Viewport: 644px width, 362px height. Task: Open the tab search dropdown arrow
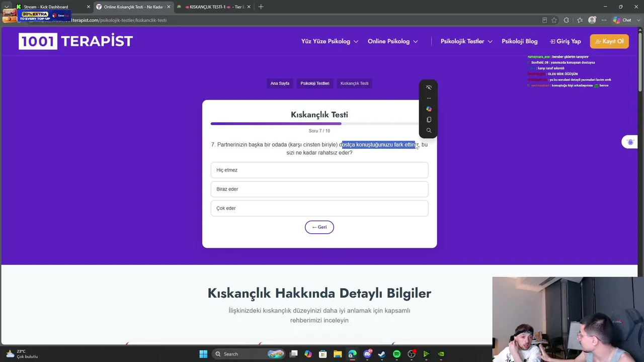point(6,7)
